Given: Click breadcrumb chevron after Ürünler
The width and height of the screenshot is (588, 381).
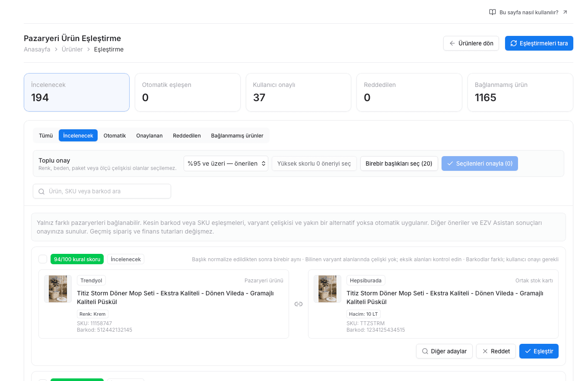Looking at the screenshot, I should [89, 49].
